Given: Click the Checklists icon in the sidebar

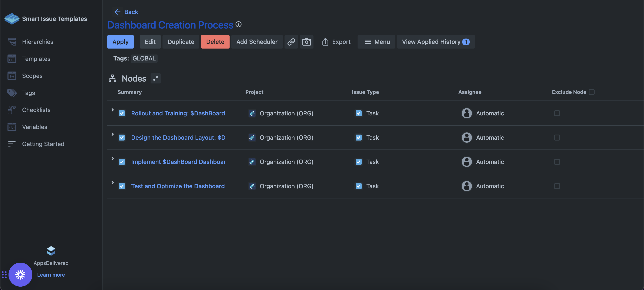Looking at the screenshot, I should [x=12, y=110].
